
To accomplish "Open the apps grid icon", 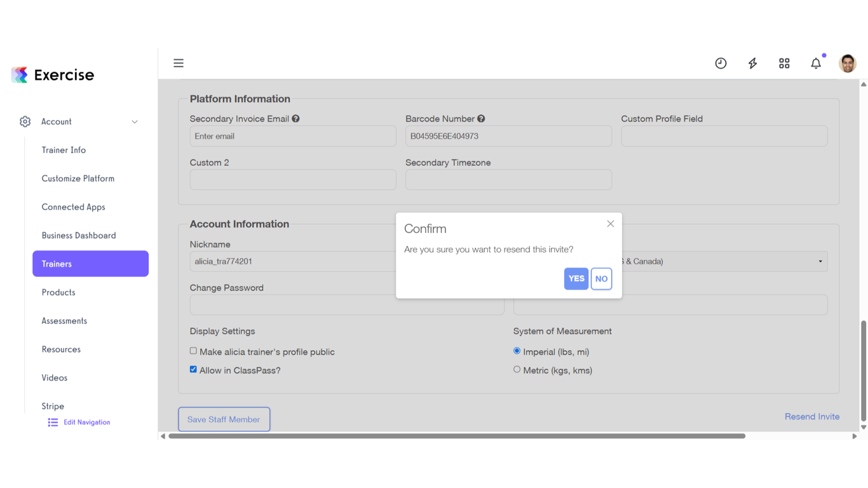I will 784,63.
